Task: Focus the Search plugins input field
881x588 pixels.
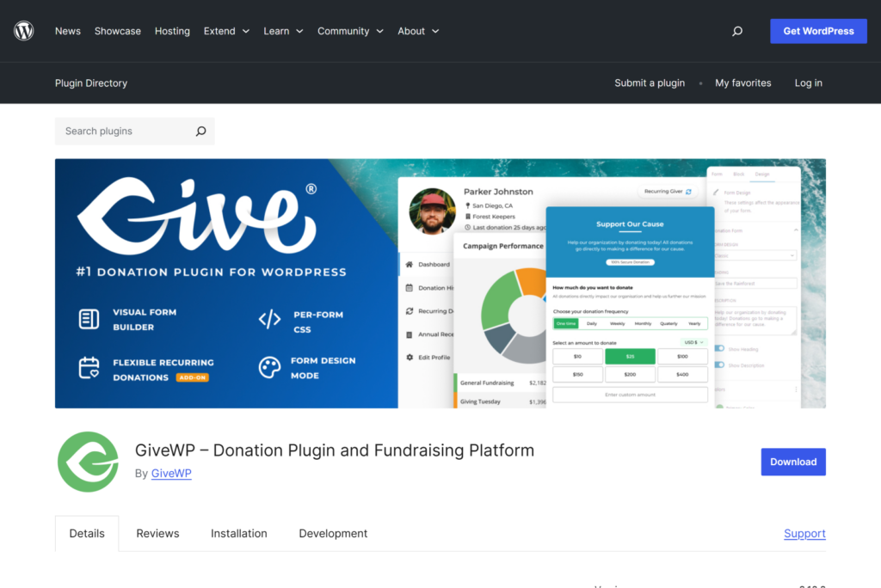Action: coord(135,131)
